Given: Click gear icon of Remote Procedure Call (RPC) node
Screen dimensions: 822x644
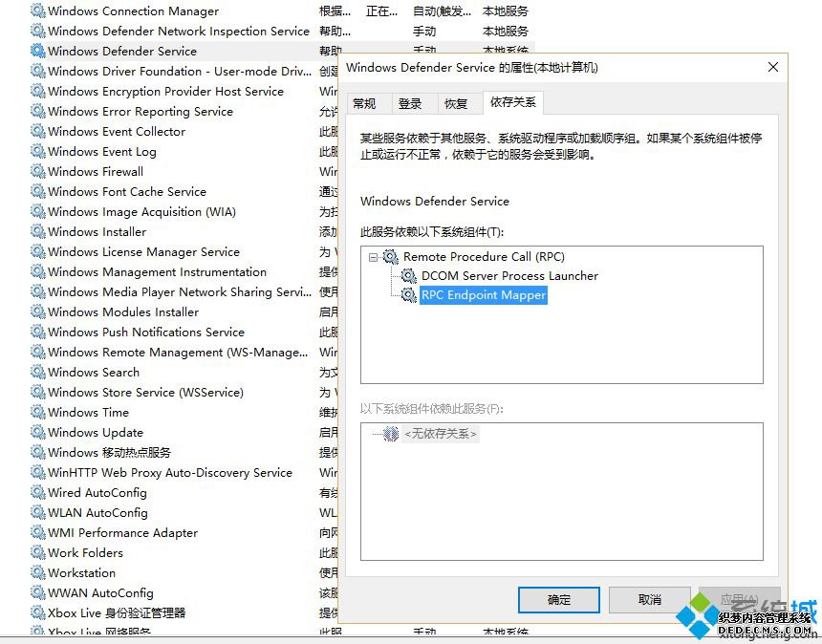Looking at the screenshot, I should tap(391, 257).
